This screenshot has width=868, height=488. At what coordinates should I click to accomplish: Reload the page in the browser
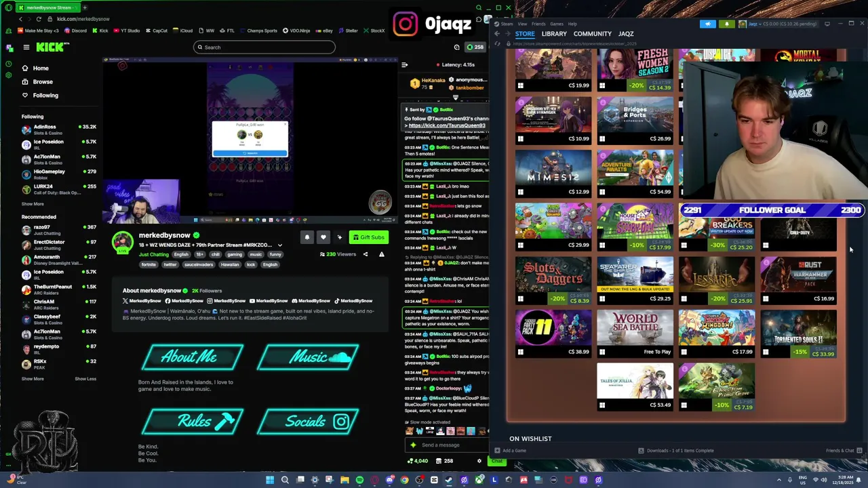tap(39, 19)
